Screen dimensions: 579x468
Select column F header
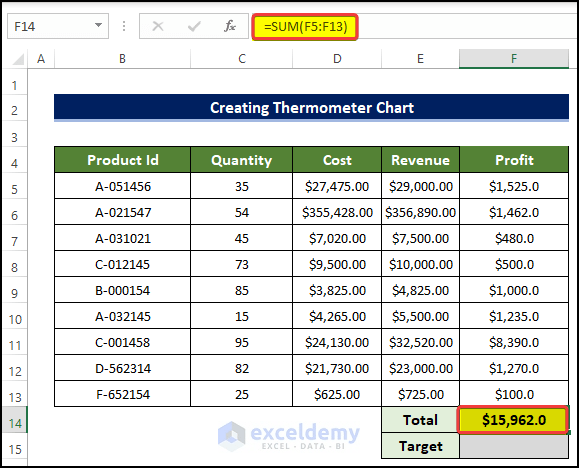tap(514, 59)
